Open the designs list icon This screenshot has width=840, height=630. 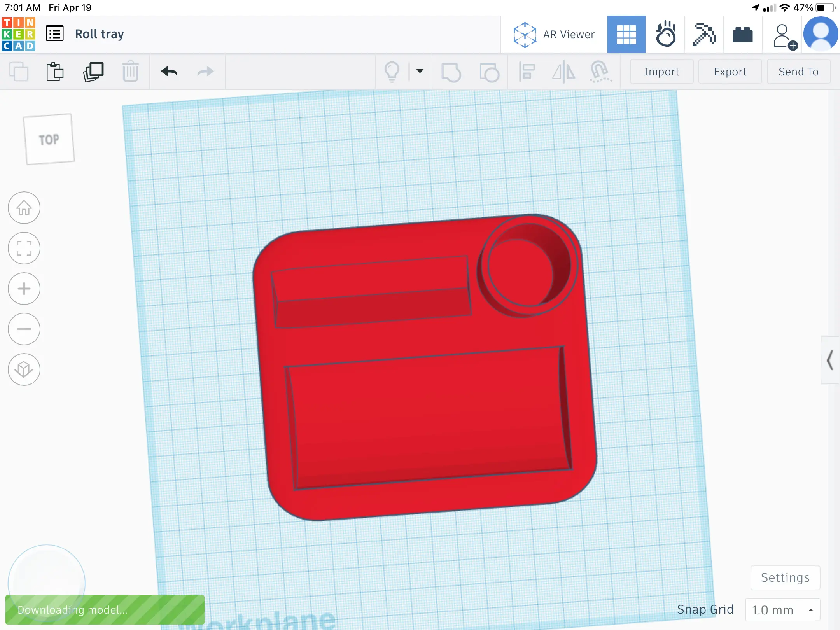pos(55,34)
